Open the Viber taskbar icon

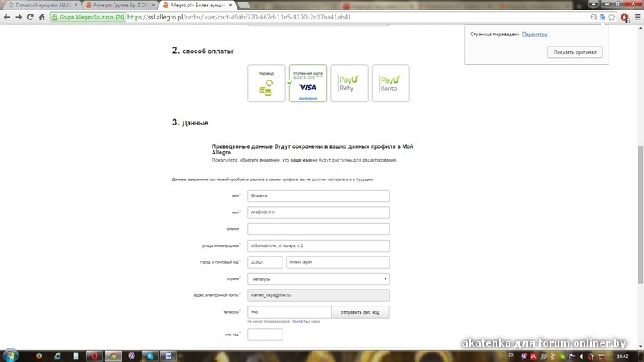pyautogui.click(x=131, y=356)
